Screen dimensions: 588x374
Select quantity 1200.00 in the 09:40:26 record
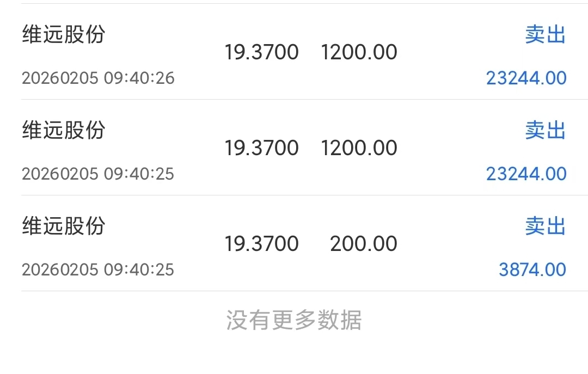[359, 52]
